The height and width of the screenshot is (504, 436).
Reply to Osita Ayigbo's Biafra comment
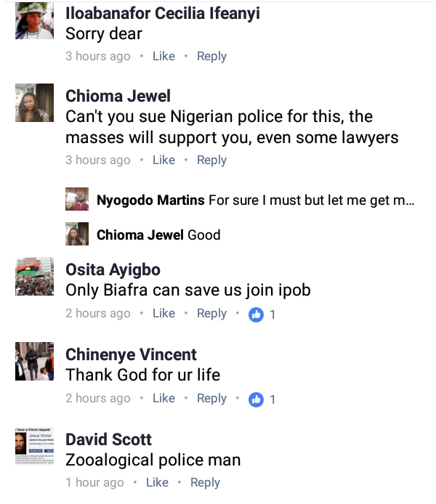tap(211, 313)
